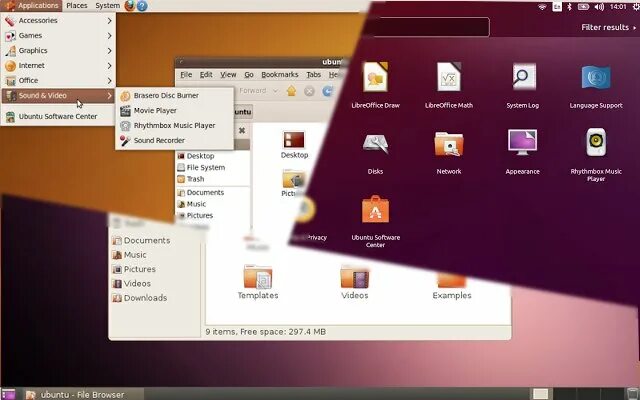Close the file browser sidebar with X
640x400 pixels.
click(x=242, y=131)
